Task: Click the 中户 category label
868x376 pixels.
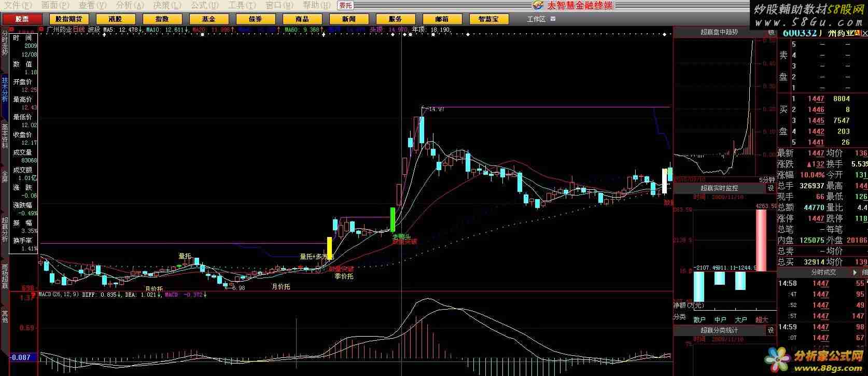Action: click(x=720, y=320)
